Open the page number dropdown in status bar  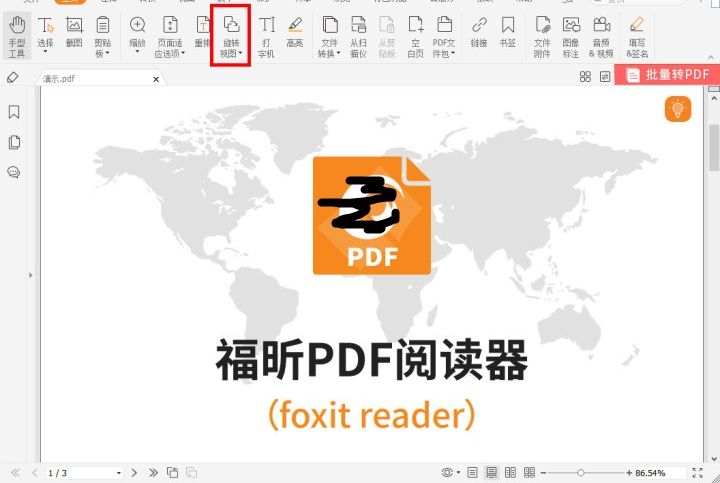click(x=119, y=472)
